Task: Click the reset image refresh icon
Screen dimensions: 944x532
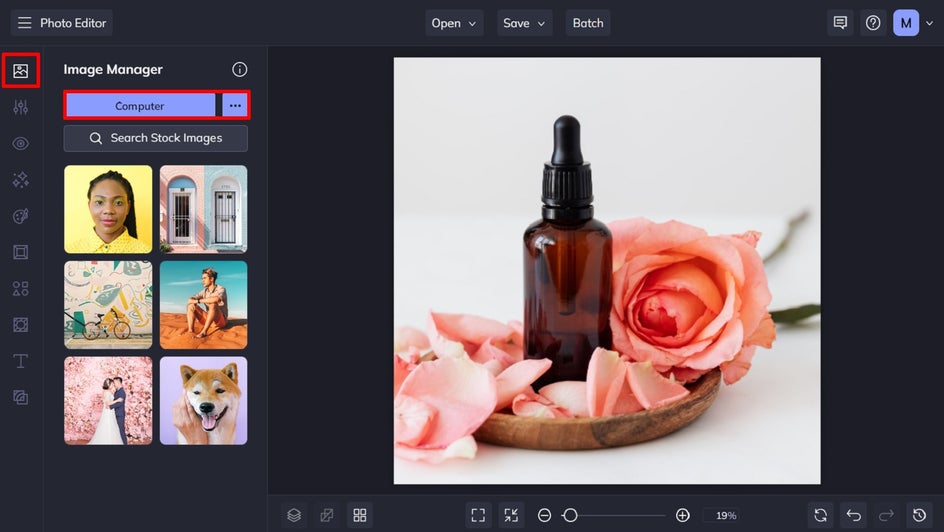Action: 821,515
